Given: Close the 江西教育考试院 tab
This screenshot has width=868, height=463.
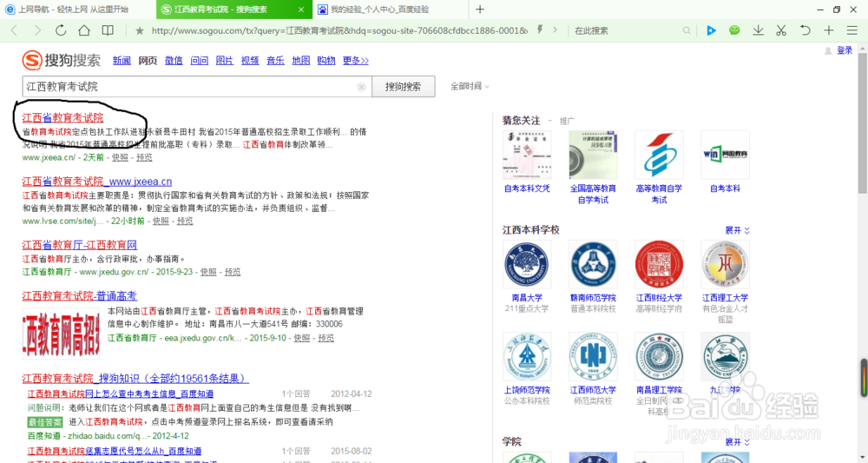Looking at the screenshot, I should (301, 10).
